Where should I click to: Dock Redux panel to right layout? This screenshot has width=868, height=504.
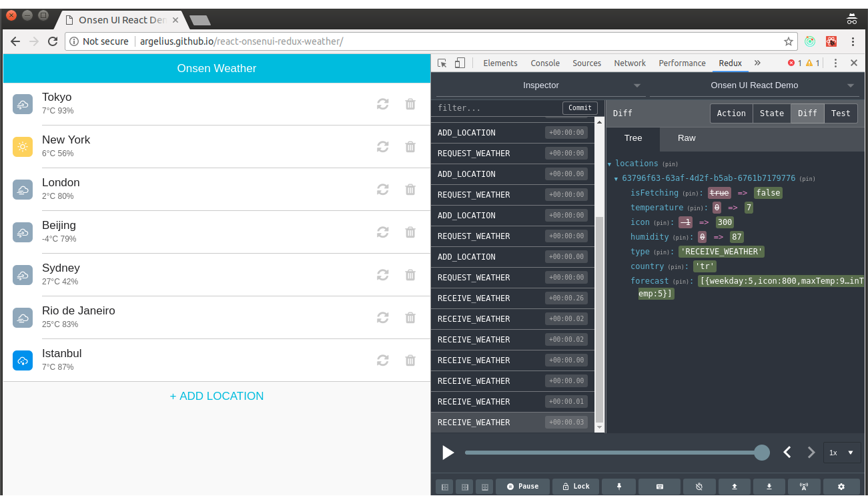pyautogui.click(x=465, y=487)
